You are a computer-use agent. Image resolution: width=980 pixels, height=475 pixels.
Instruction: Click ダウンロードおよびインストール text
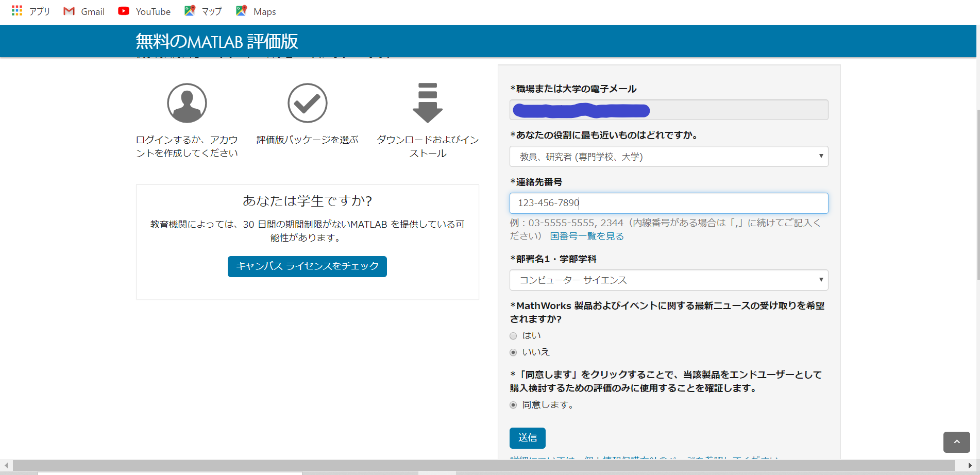pos(428,146)
